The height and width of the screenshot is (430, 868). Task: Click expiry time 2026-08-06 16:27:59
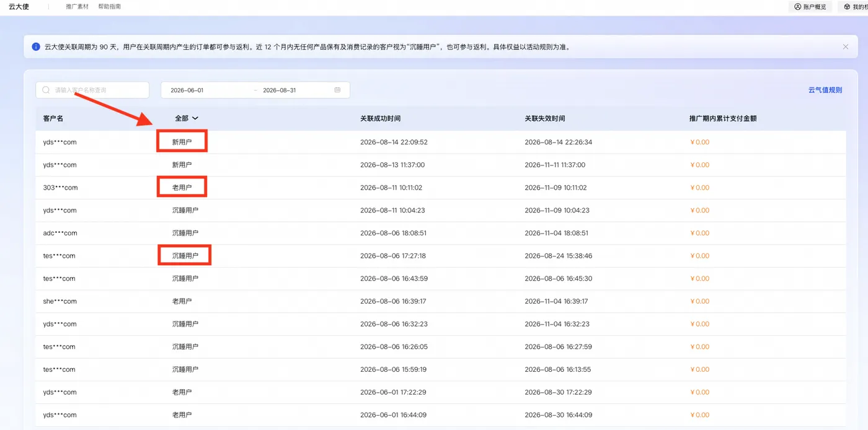[x=558, y=347]
